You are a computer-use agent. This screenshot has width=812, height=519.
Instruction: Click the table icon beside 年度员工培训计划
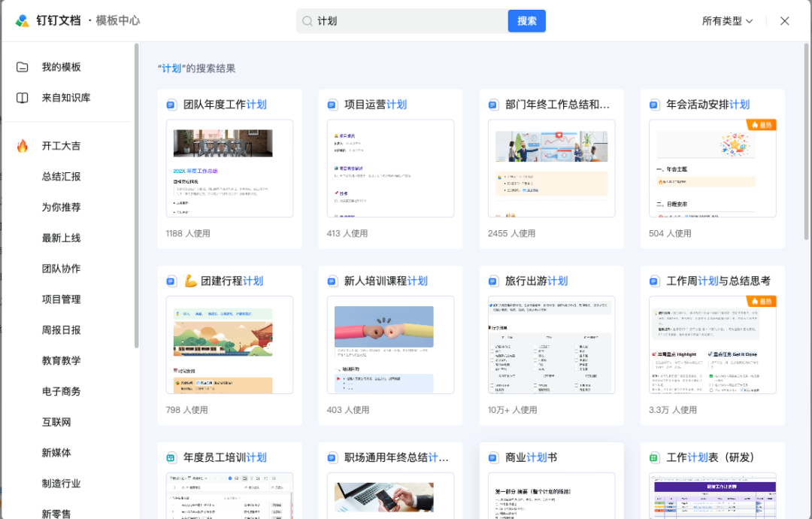pos(171,457)
